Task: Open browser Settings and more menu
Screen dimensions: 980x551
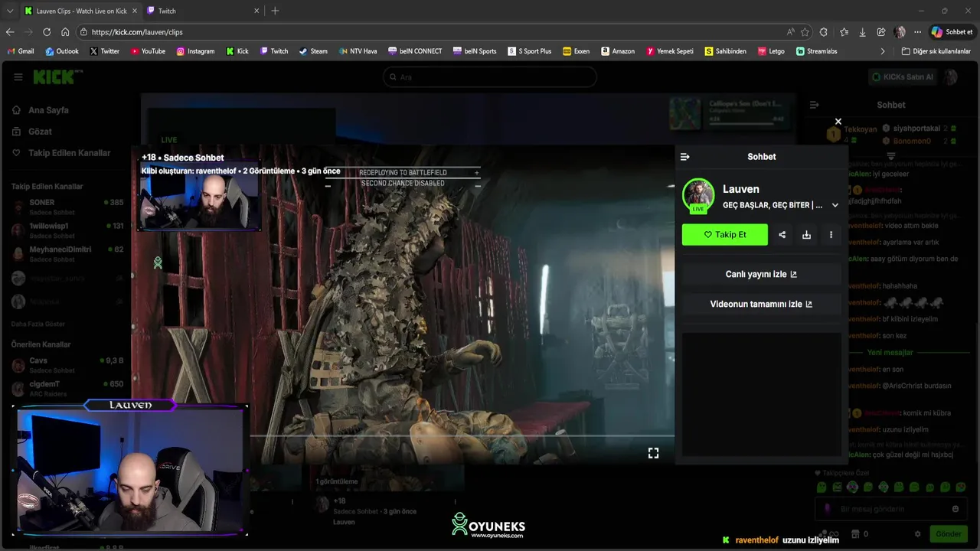Action: tap(917, 32)
